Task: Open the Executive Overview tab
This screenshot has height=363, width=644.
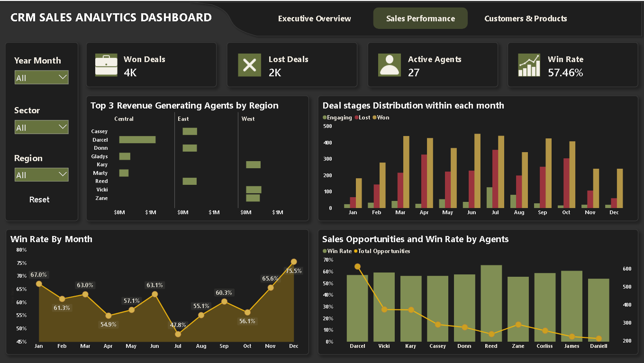Action: (x=315, y=18)
